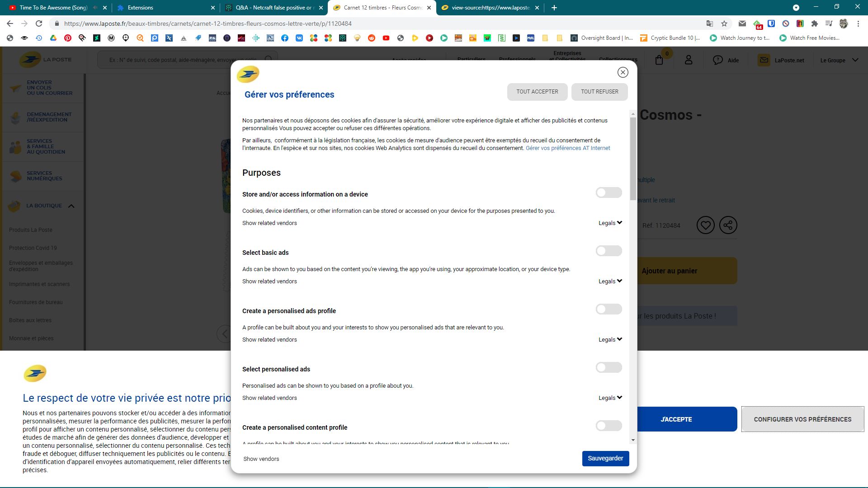Image resolution: width=868 pixels, height=488 pixels.
Task: Click the favorite heart icon
Action: 705,225
